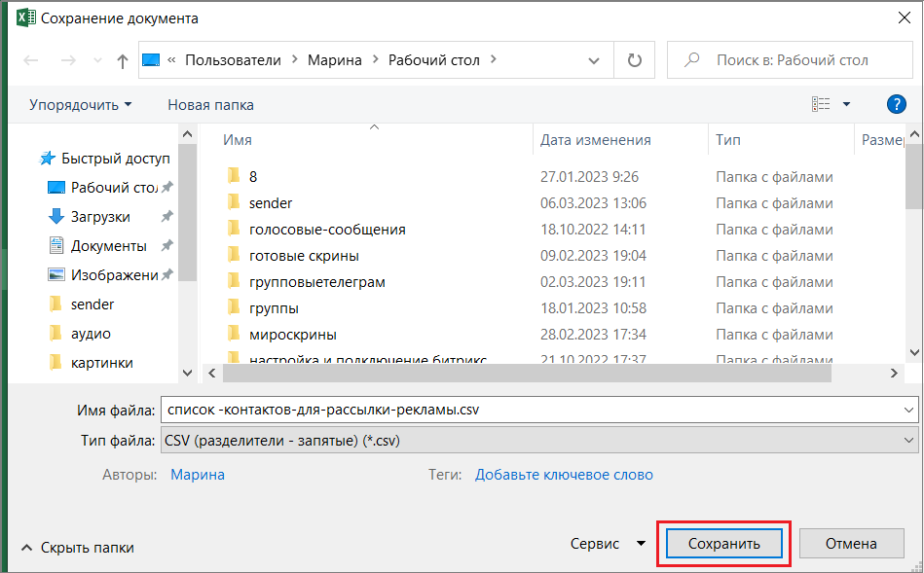Image resolution: width=924 pixels, height=573 pixels.
Task: Select the мироскрины folder
Action: (x=293, y=335)
